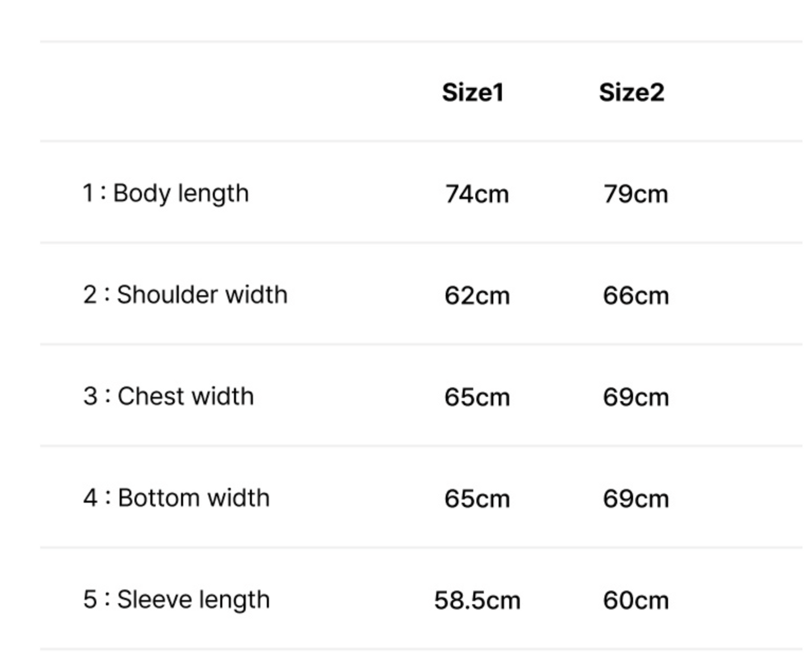Select the Shoulder width row label

(x=185, y=295)
